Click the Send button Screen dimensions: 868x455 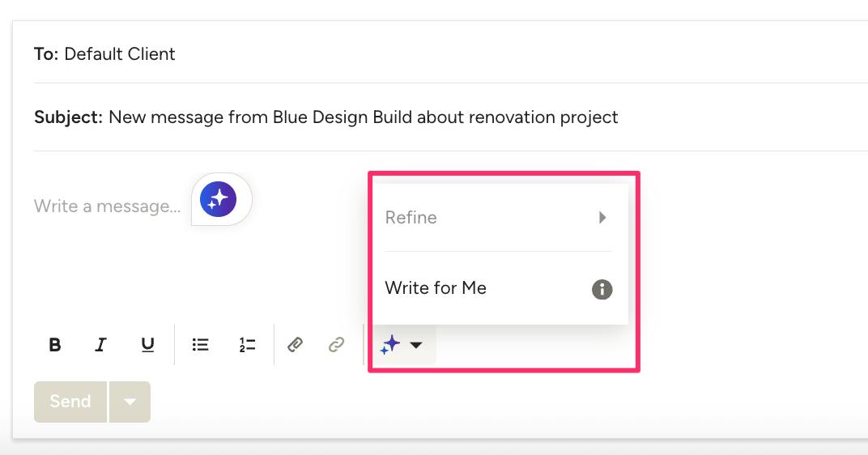point(70,402)
